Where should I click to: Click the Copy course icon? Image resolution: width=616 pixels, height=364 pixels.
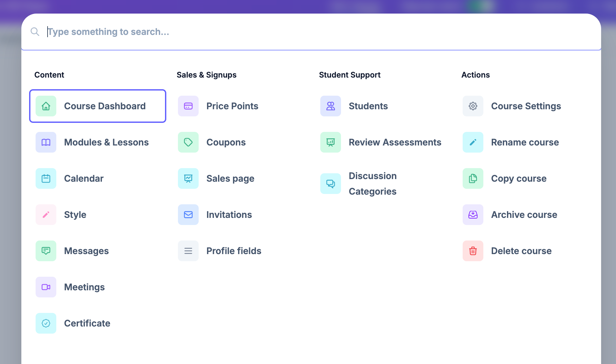(x=473, y=178)
